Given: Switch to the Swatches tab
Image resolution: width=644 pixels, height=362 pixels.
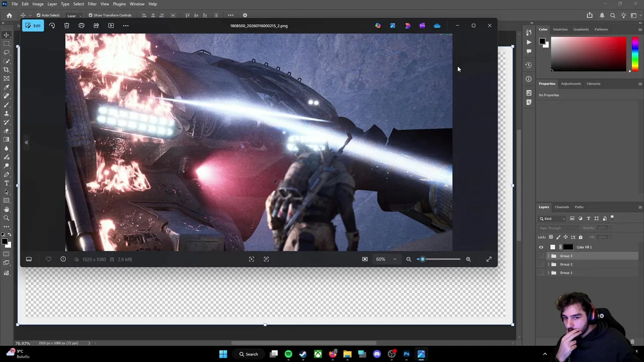Looking at the screenshot, I should pos(560,29).
